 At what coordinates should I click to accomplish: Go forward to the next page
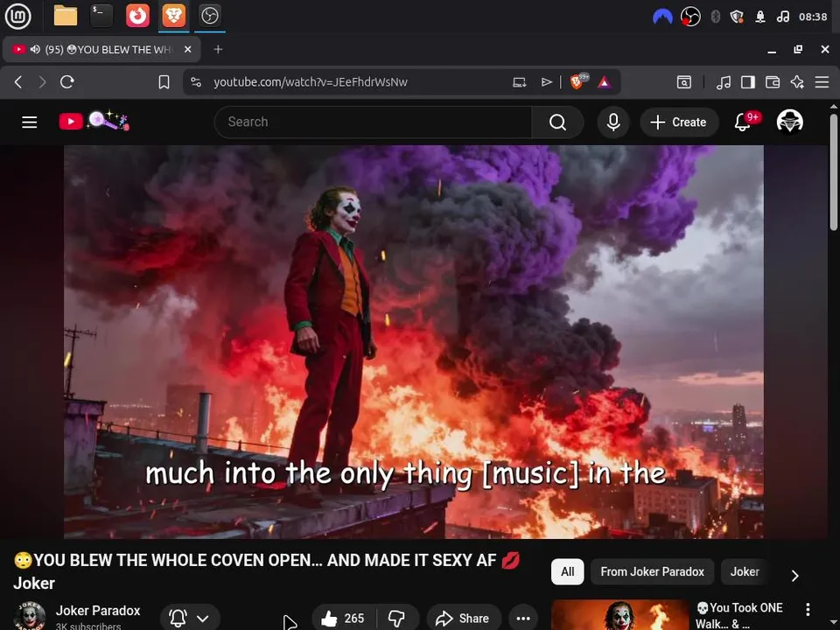[42, 82]
